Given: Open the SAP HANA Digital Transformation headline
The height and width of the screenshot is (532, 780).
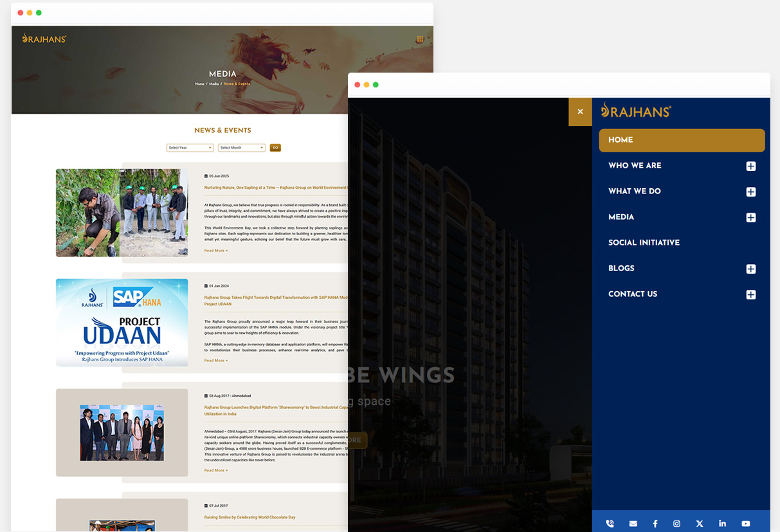Looking at the screenshot, I should (276, 301).
